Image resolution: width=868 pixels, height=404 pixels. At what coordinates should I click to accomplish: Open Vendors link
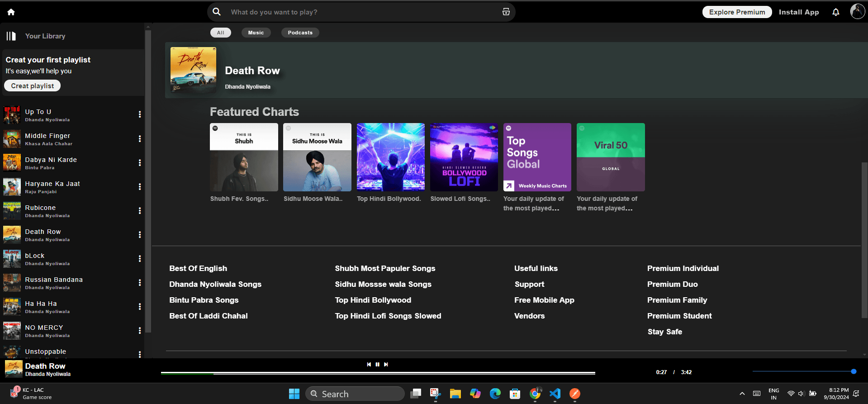coord(529,316)
